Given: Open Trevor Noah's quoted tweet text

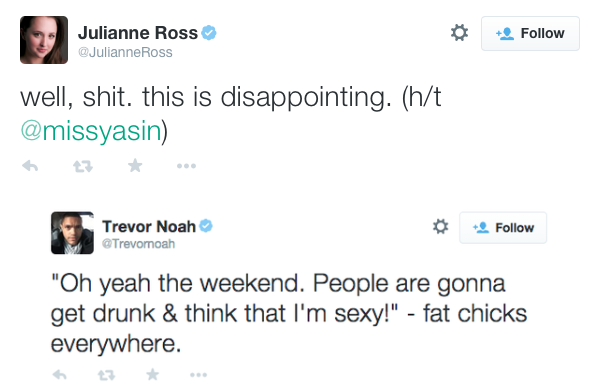Looking at the screenshot, I should click(x=289, y=313).
